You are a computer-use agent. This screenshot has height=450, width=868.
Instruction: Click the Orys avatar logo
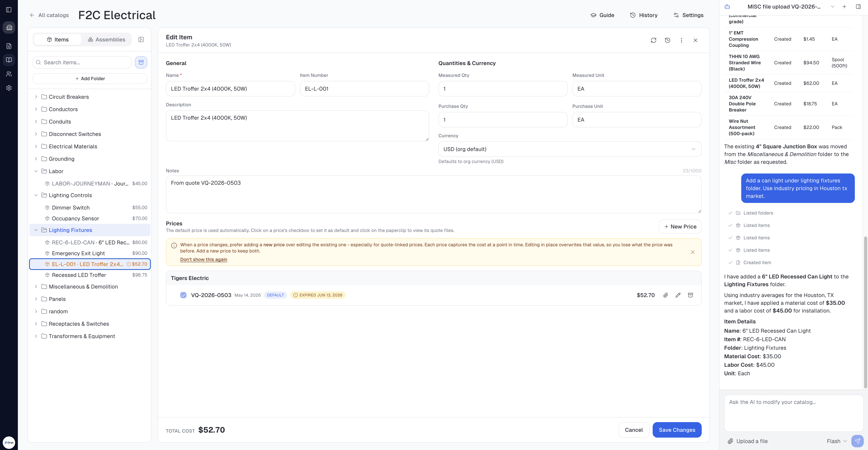(9, 442)
